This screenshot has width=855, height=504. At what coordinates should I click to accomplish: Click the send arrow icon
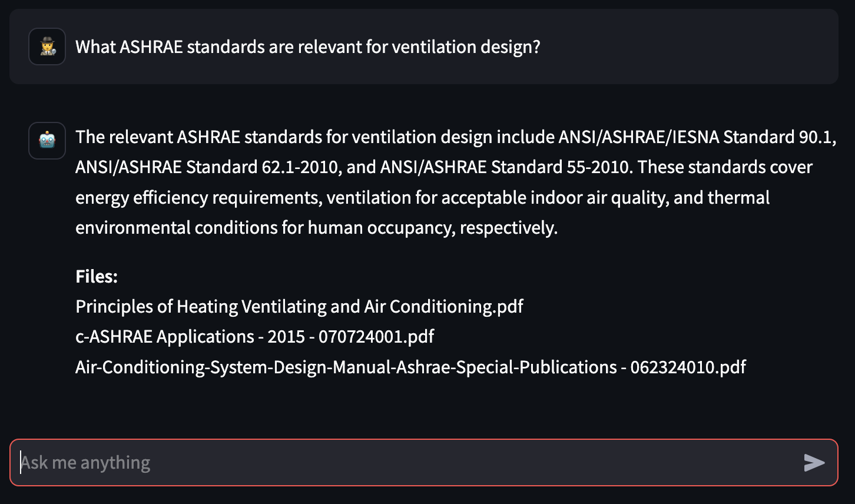[814, 463]
